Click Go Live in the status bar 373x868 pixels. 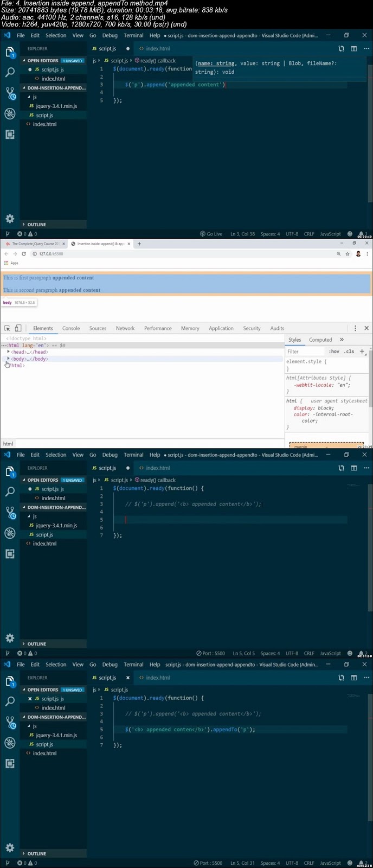pyautogui.click(x=211, y=234)
